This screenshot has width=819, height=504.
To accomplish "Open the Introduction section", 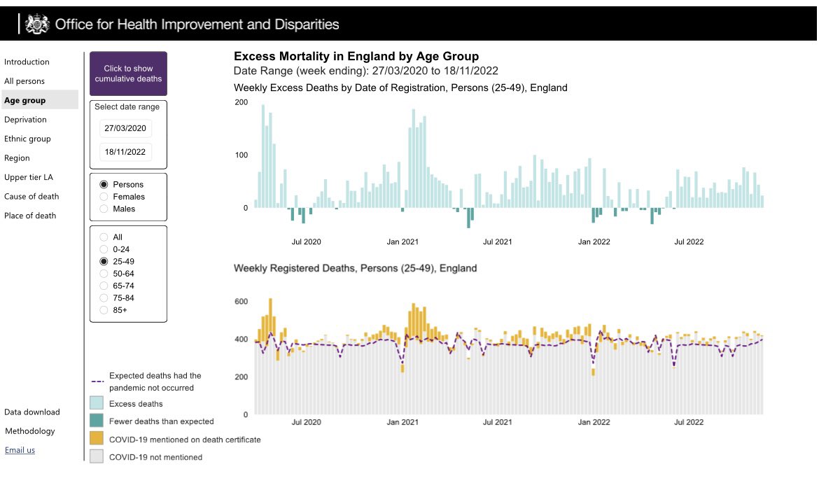I will point(27,62).
